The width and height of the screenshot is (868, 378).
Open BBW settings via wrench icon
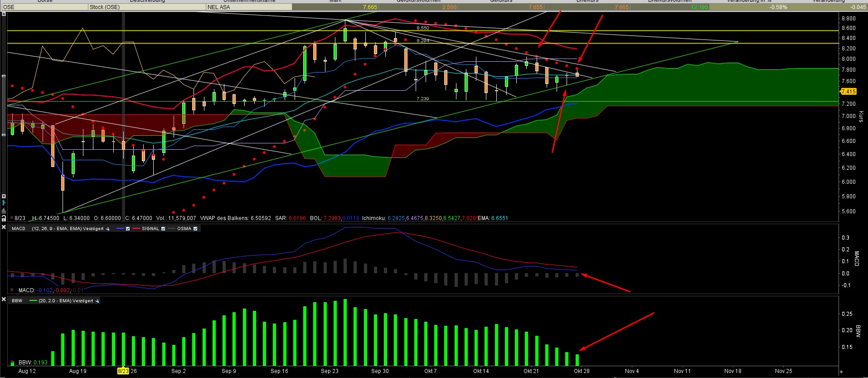pyautogui.click(x=97, y=301)
